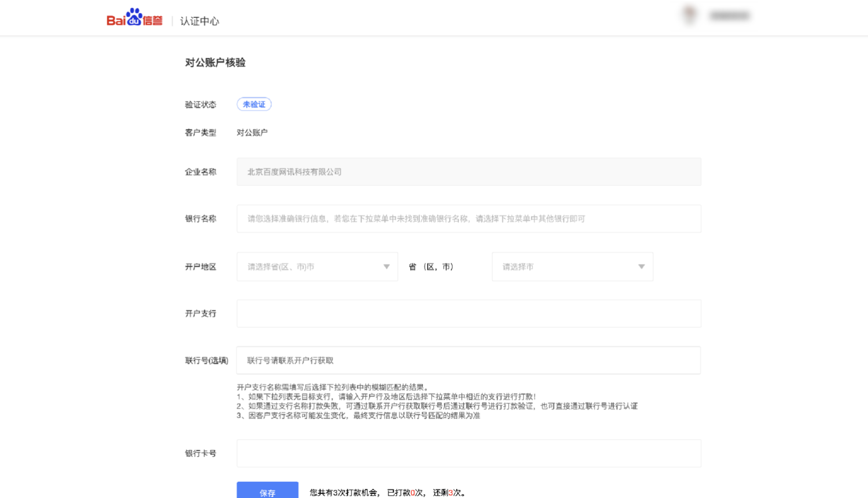Click the Baidu paw logo in header
The height and width of the screenshot is (498, 868).
134,17
